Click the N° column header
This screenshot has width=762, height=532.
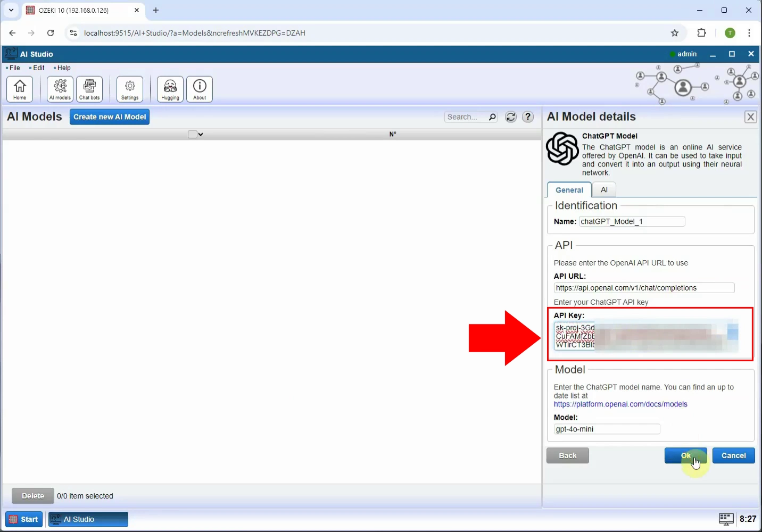393,135
